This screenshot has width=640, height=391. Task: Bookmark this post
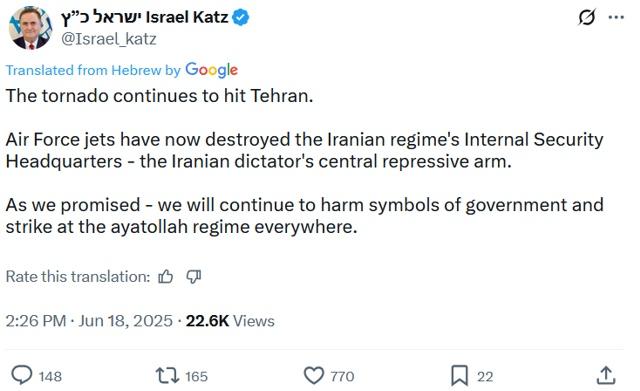(459, 375)
